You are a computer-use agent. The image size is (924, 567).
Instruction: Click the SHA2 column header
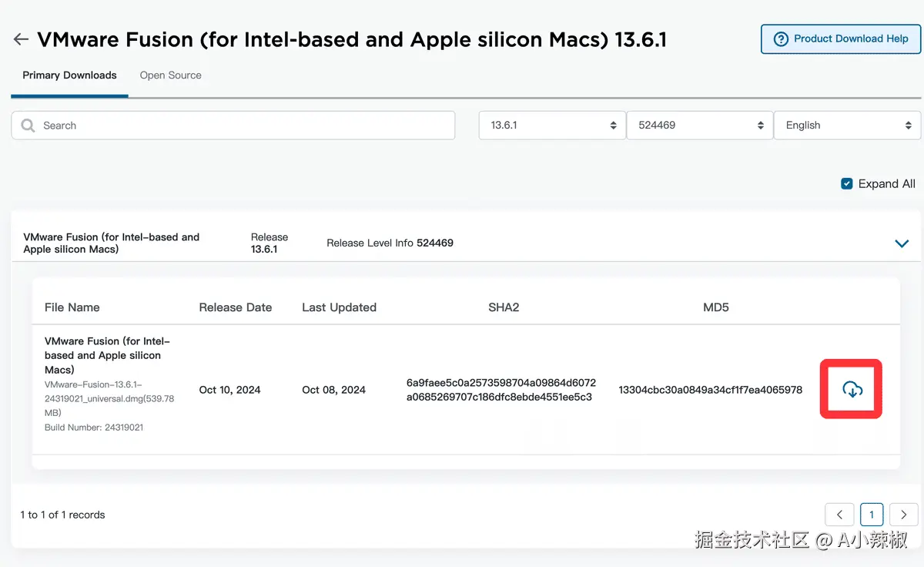coord(504,307)
